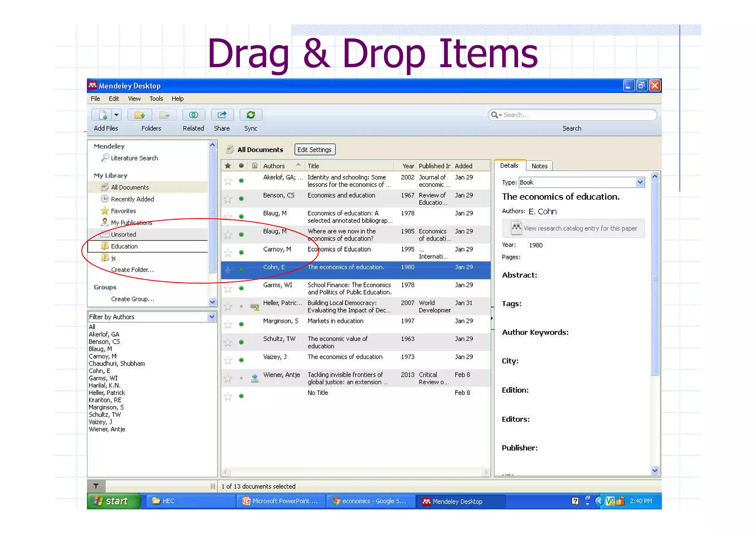
Task: Click View research catalog entry button
Action: tap(573, 228)
